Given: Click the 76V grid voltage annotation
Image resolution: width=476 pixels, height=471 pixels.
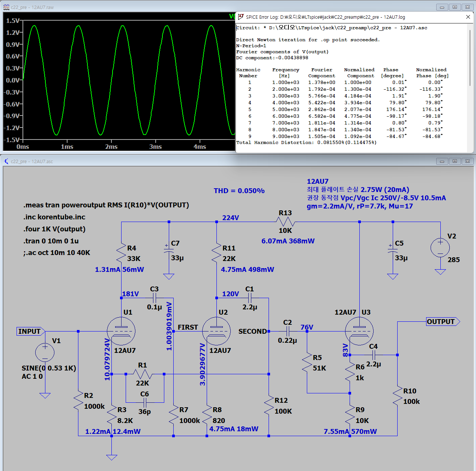Looking at the screenshot, I should [307, 327].
